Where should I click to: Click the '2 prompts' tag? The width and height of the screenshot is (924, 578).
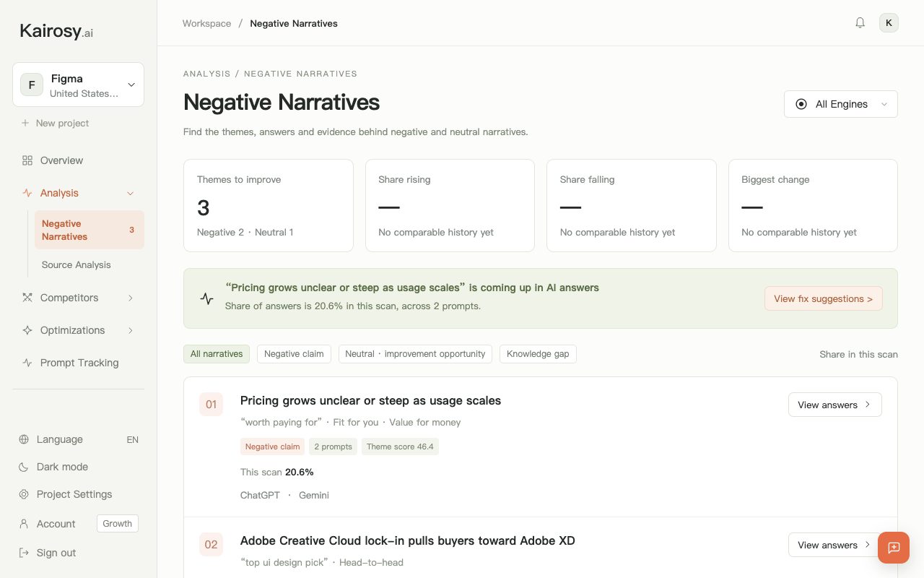(x=333, y=447)
